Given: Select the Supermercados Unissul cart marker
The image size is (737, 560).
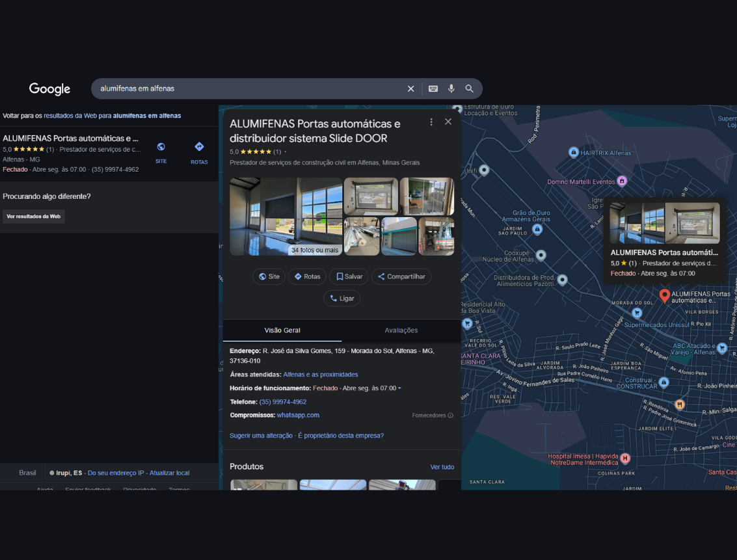Looking at the screenshot, I should pyautogui.click(x=637, y=313).
